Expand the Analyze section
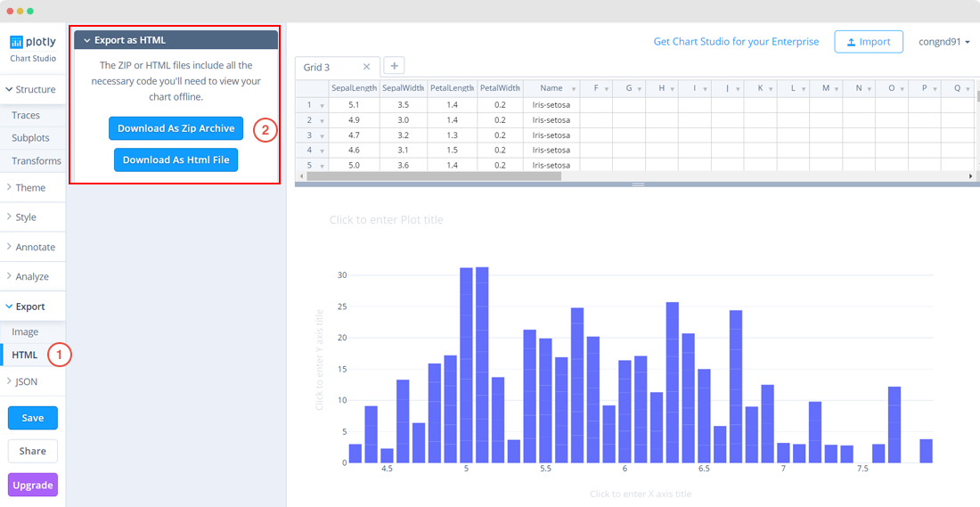The width and height of the screenshot is (980, 507). (x=32, y=276)
